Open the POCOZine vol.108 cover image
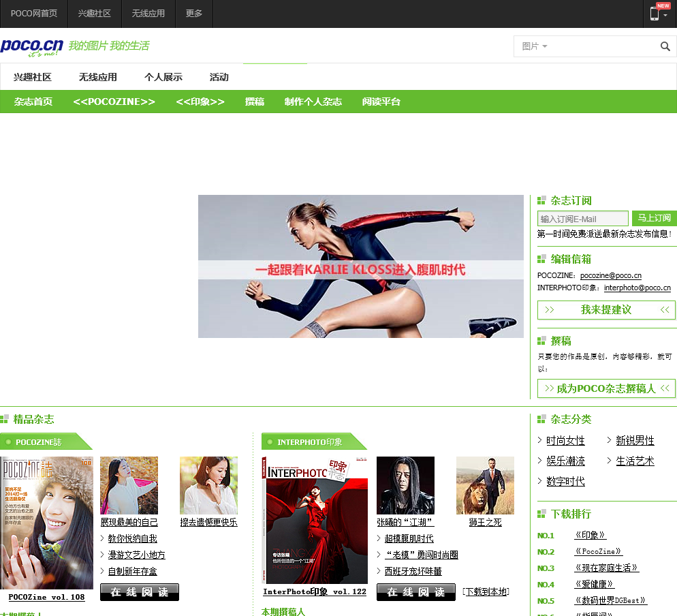The height and width of the screenshot is (616, 677). pyautogui.click(x=46, y=522)
